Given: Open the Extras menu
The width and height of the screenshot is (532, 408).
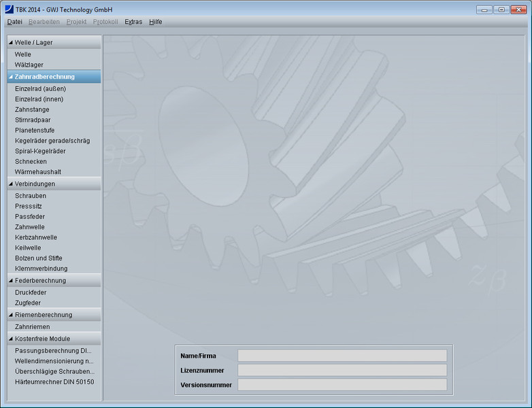Looking at the screenshot, I should [x=133, y=22].
